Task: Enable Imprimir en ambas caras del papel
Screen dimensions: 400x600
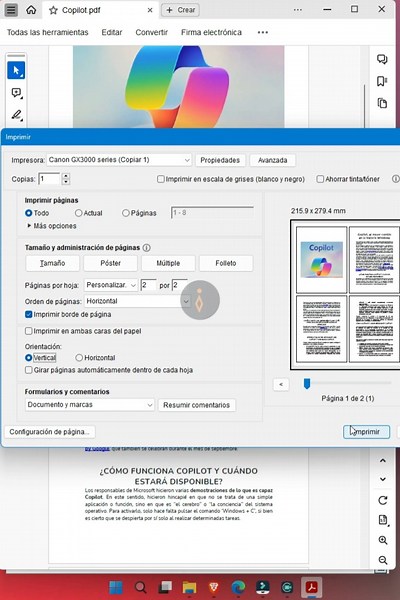Action: [29, 331]
